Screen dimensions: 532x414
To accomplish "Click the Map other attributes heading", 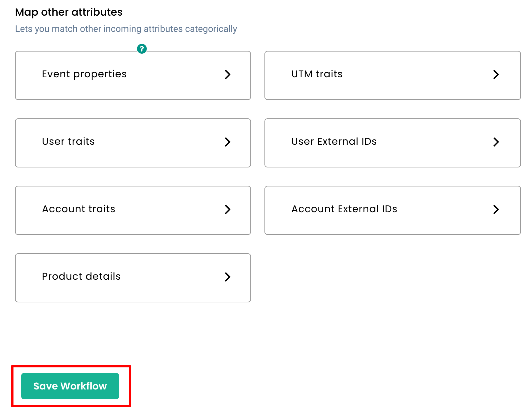I will tap(69, 12).
